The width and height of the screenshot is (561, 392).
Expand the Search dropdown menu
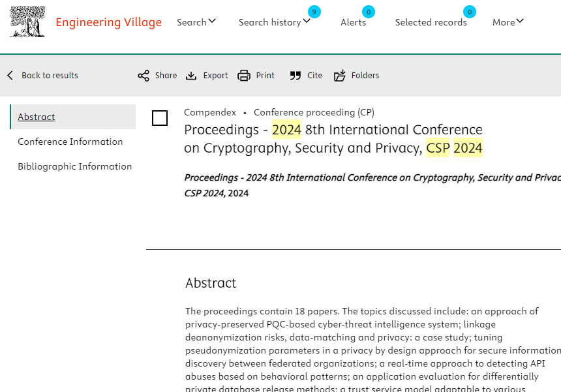pos(196,22)
